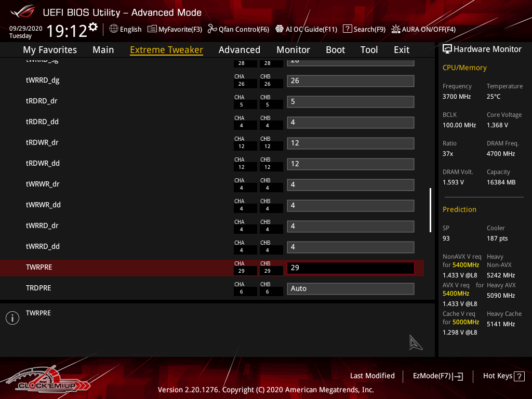Open Search(F9) question mark icon

[348, 29]
